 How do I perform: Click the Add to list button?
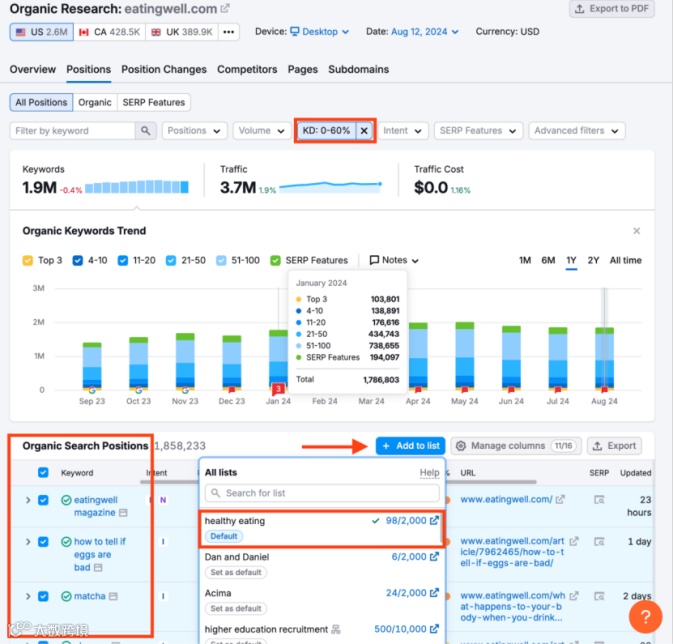tap(410, 446)
